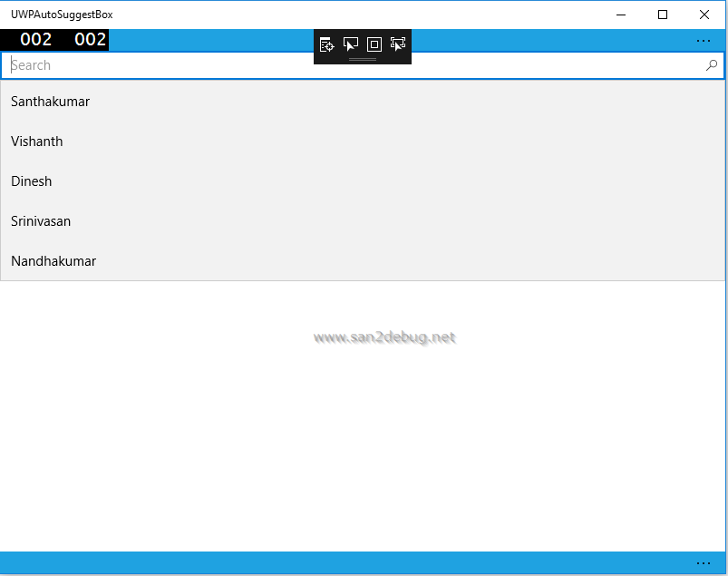Minimize the UWPAutoSuggestBox window
728x576 pixels.
pos(621,15)
